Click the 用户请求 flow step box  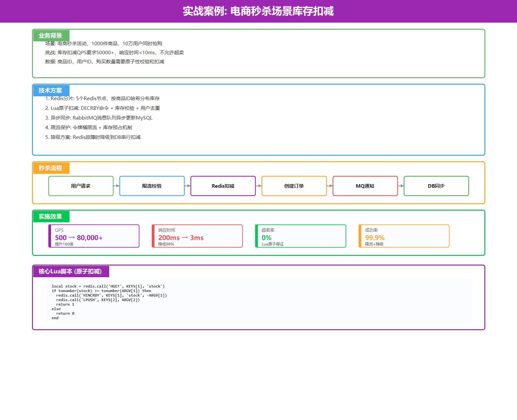81,186
